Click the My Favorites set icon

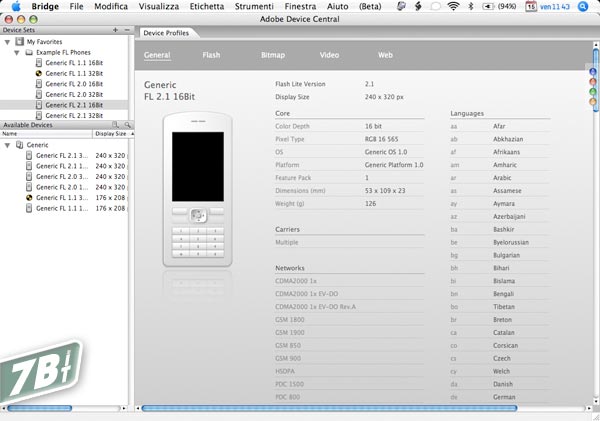20,41
